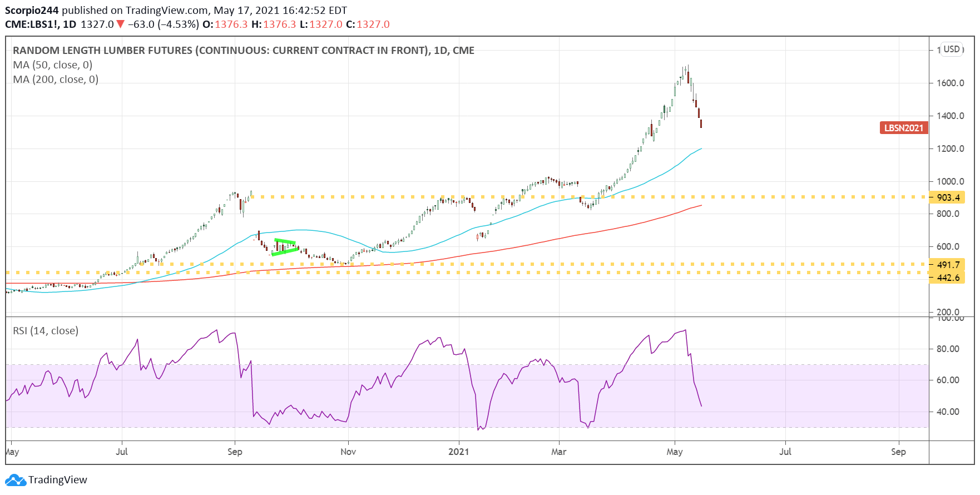Click the last red candlestick near 1327

pyautogui.click(x=701, y=123)
